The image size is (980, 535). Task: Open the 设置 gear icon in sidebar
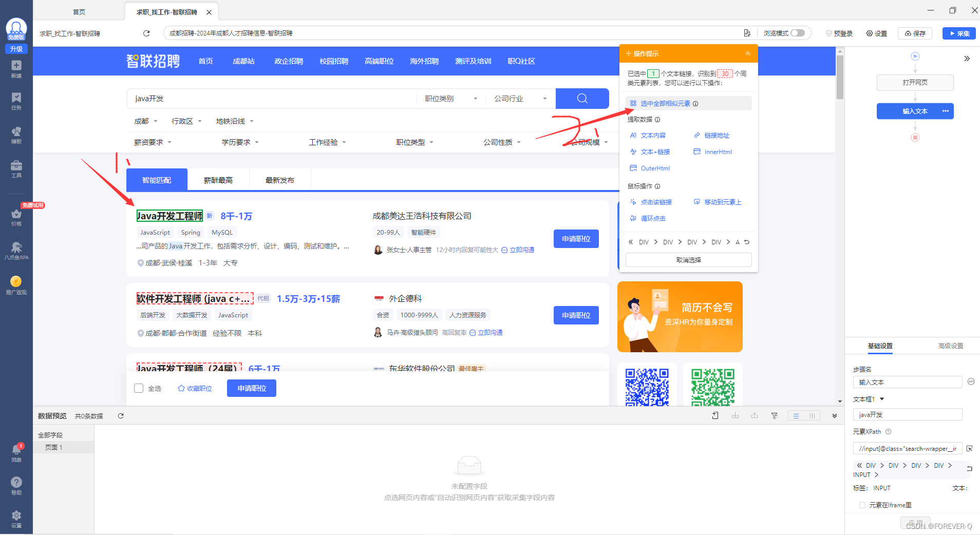[16, 519]
